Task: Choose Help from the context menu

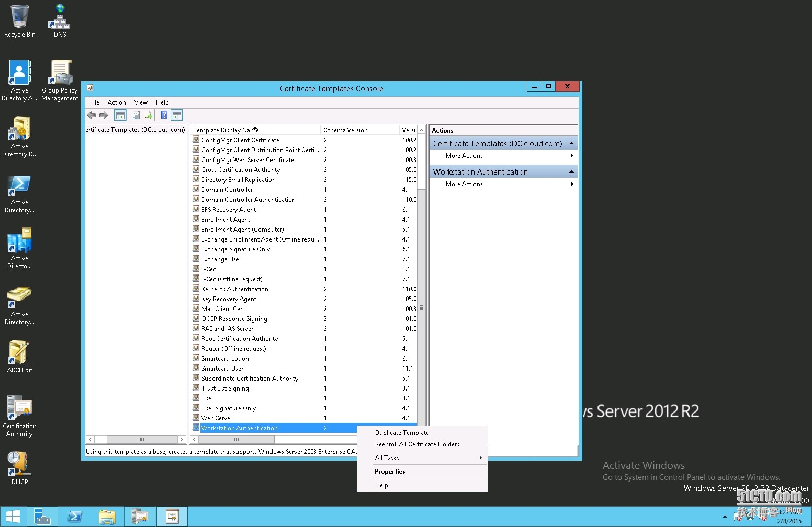Action: click(422, 485)
